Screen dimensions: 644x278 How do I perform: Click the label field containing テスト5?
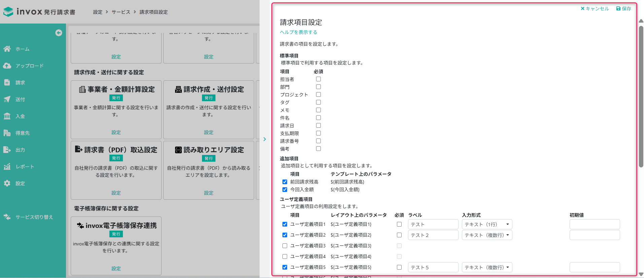coord(433,267)
